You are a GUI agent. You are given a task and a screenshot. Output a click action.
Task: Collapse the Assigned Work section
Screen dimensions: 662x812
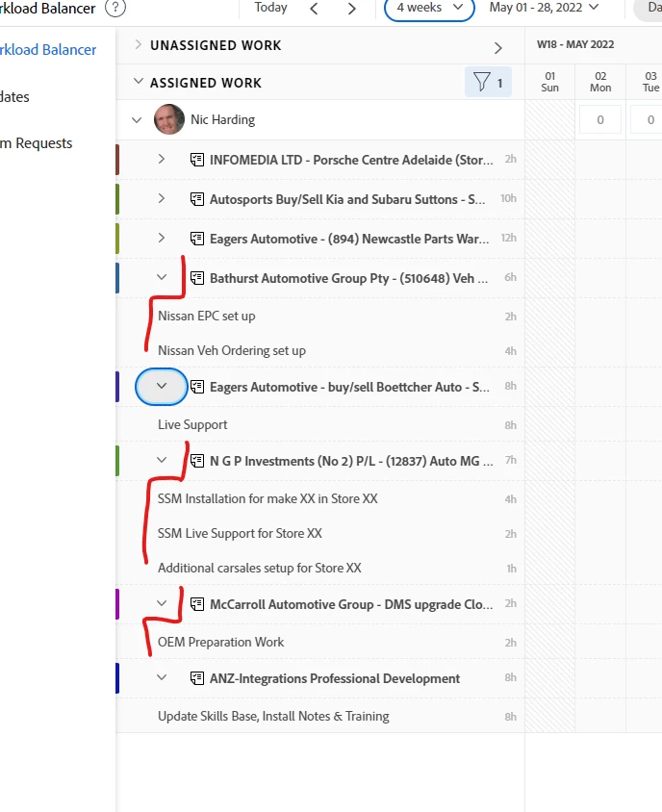pyautogui.click(x=138, y=82)
